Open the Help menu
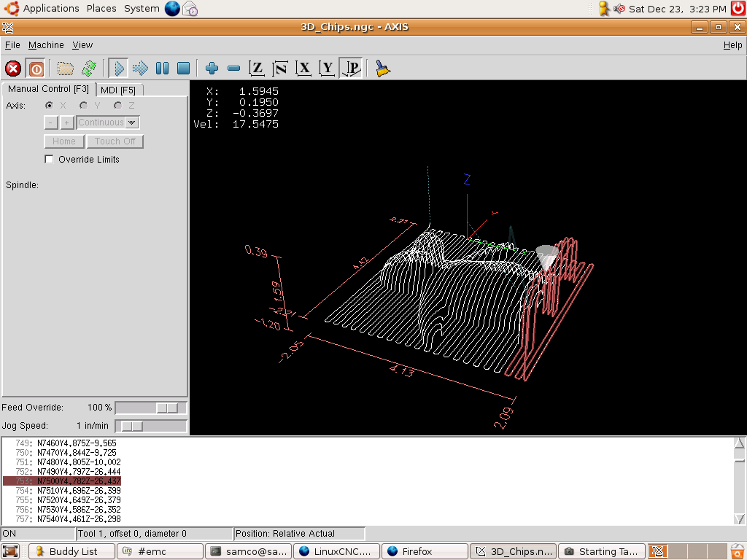 tap(732, 44)
